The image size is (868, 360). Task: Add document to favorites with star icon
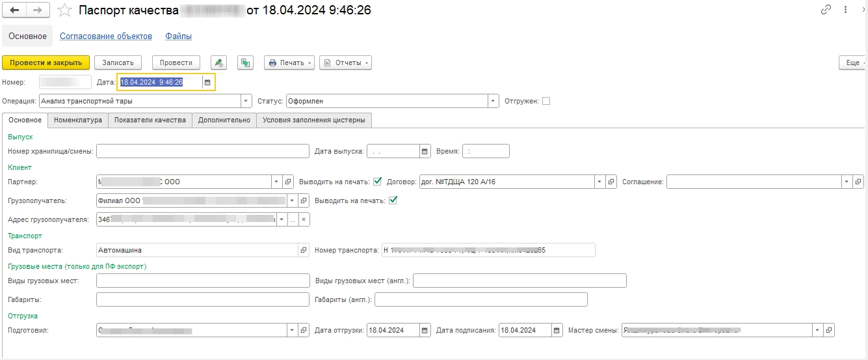pyautogui.click(x=64, y=10)
